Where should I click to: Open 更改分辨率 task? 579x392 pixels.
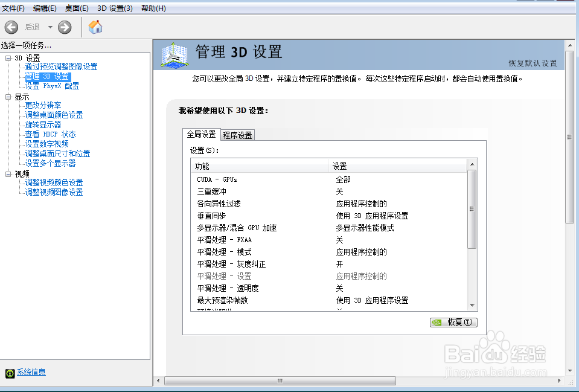pos(43,105)
